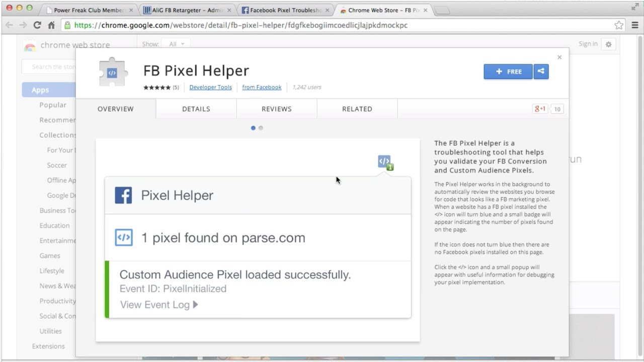Open Games category in sidebar
Viewport: 644px width, 362px height.
(50, 256)
